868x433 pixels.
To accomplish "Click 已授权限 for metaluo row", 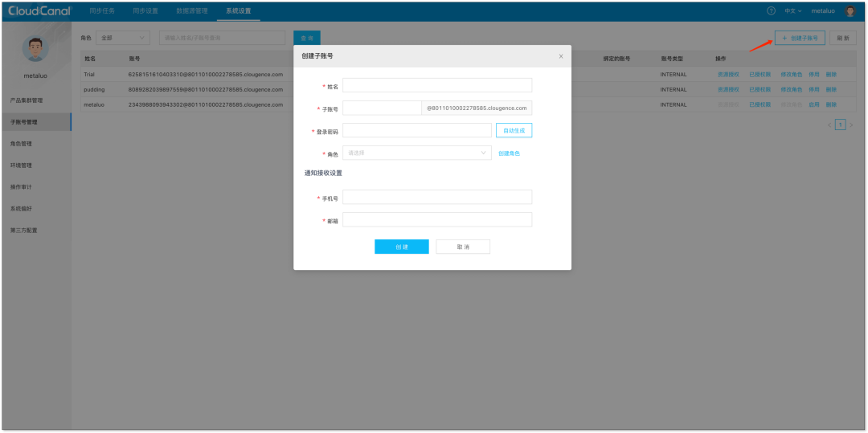I will coord(760,104).
